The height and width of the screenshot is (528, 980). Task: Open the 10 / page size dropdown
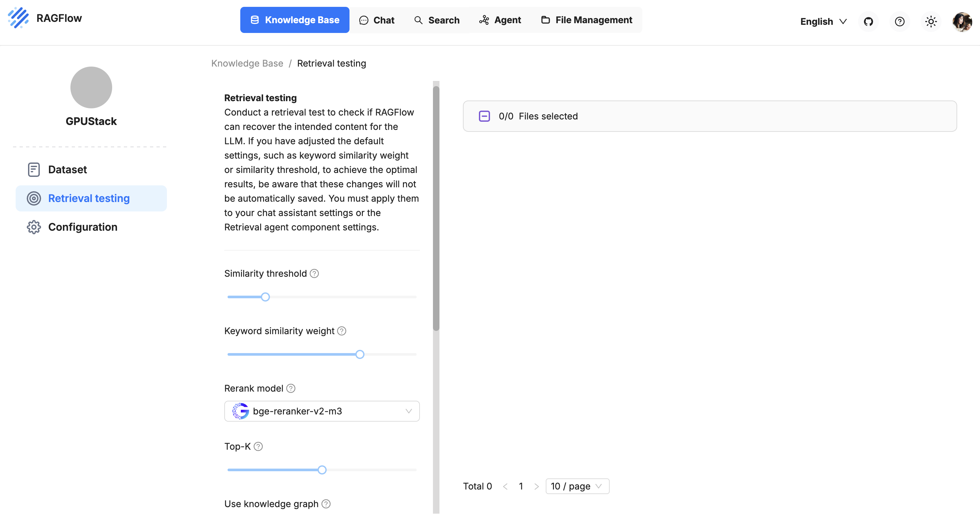[577, 486]
